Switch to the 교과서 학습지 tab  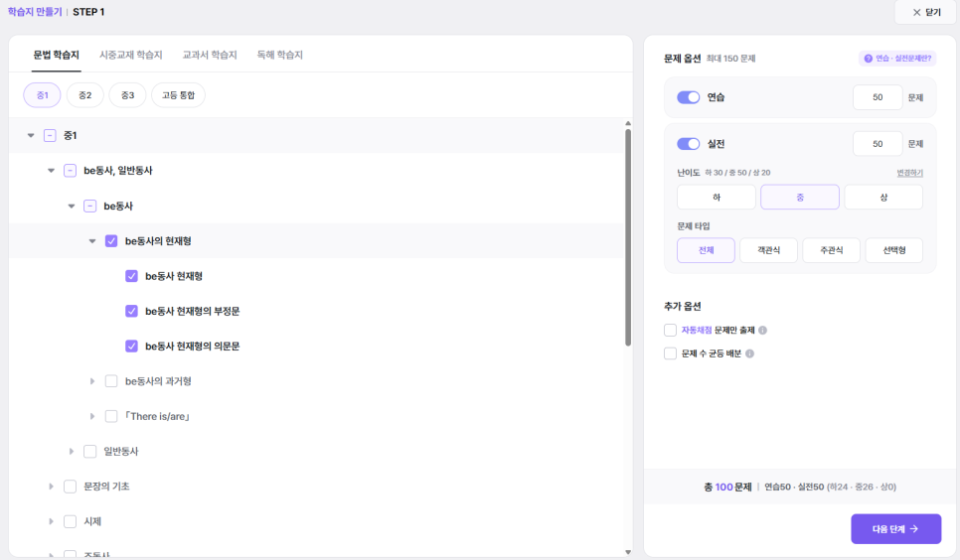point(210,55)
